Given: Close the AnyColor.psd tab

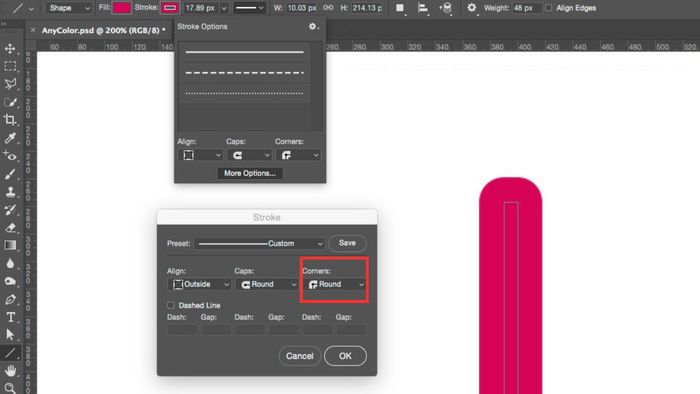Looking at the screenshot, I should [x=33, y=30].
